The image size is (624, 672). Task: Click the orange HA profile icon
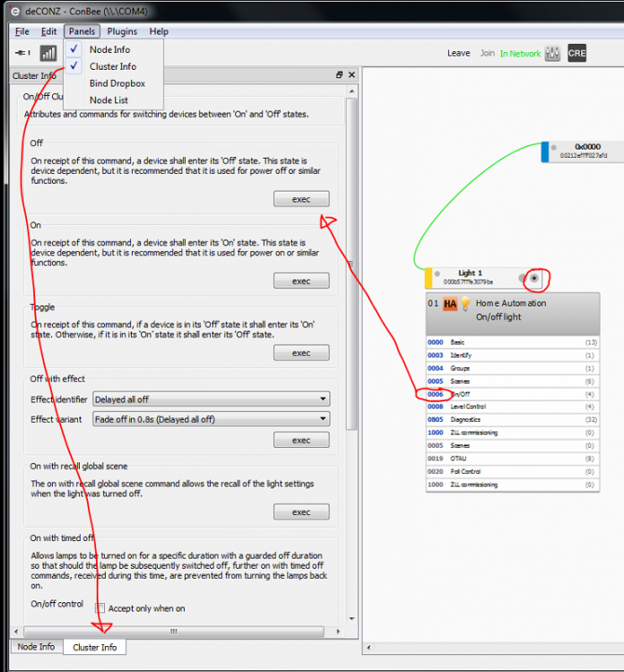click(x=450, y=304)
